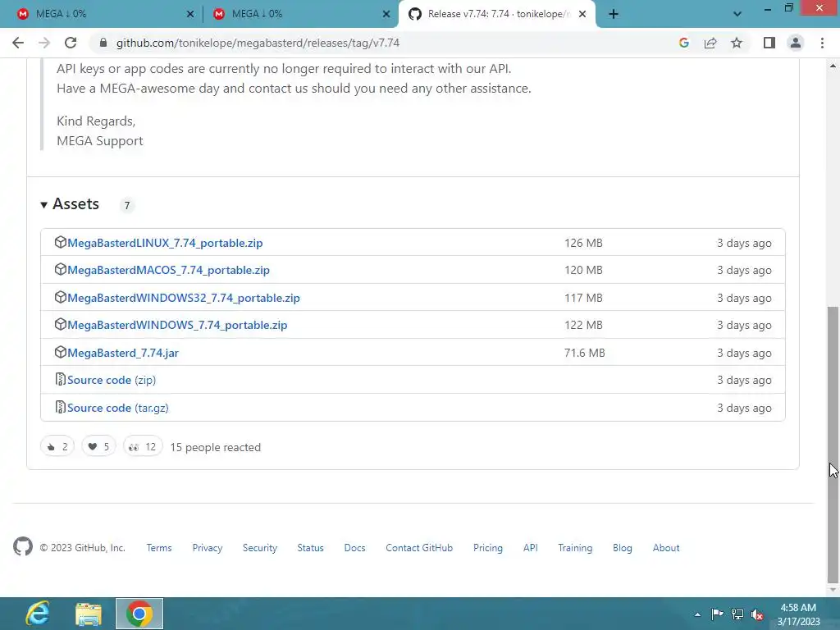
Task: Click the eyes reaction 12
Action: (143, 447)
